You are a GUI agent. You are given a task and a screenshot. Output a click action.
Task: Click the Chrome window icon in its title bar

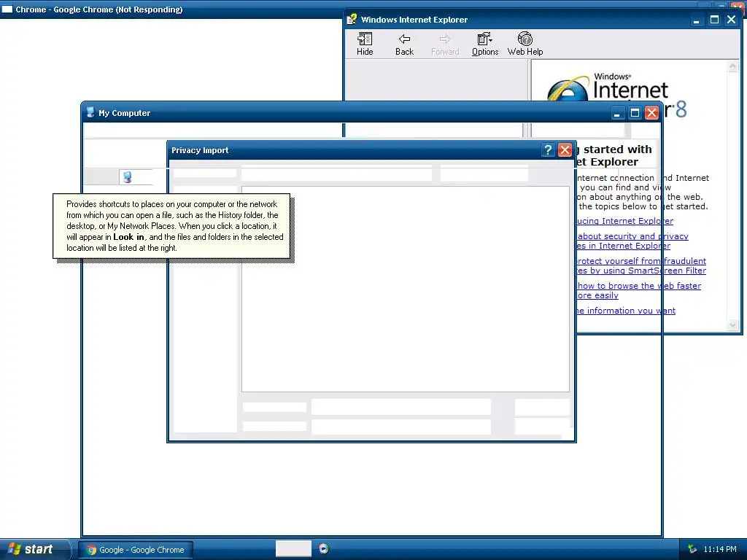pyautogui.click(x=7, y=9)
